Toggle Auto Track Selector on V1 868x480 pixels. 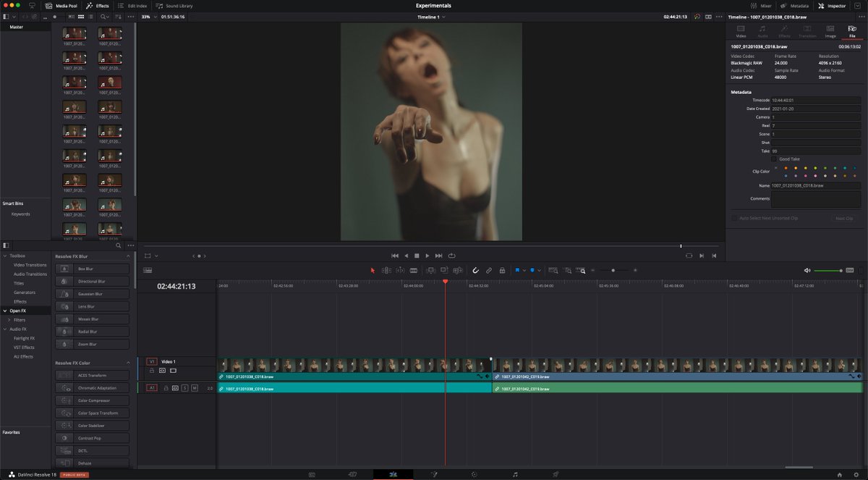coord(163,370)
